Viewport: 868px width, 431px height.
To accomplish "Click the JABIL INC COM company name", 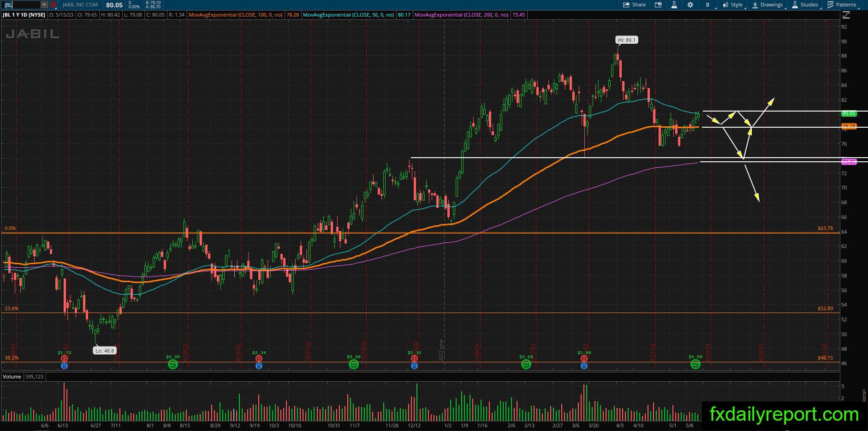I will (80, 5).
